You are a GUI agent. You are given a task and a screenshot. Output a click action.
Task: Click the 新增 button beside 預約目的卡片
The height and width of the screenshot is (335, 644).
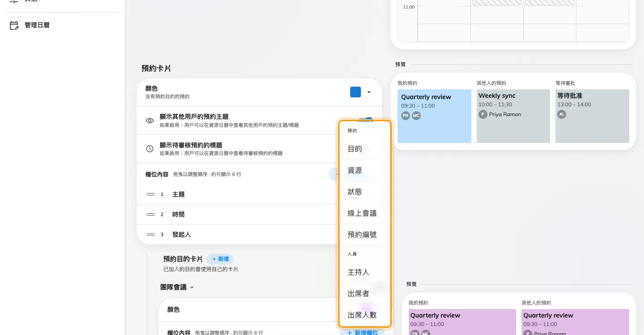click(x=220, y=259)
